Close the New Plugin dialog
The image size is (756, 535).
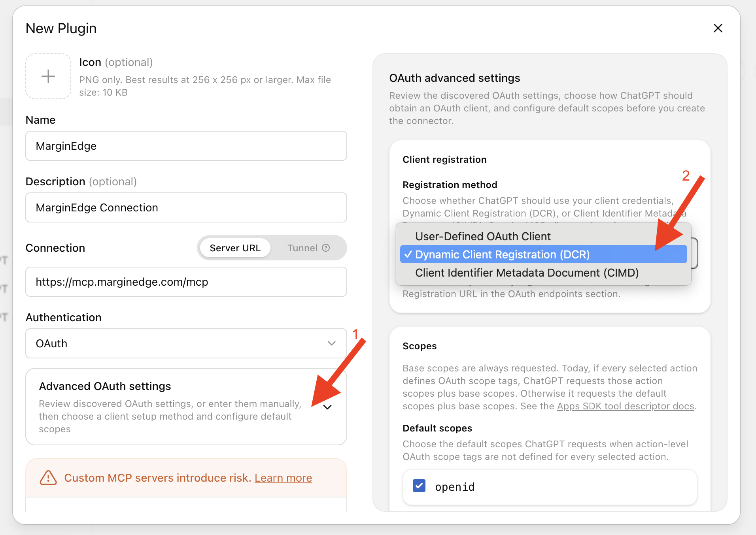pyautogui.click(x=718, y=28)
